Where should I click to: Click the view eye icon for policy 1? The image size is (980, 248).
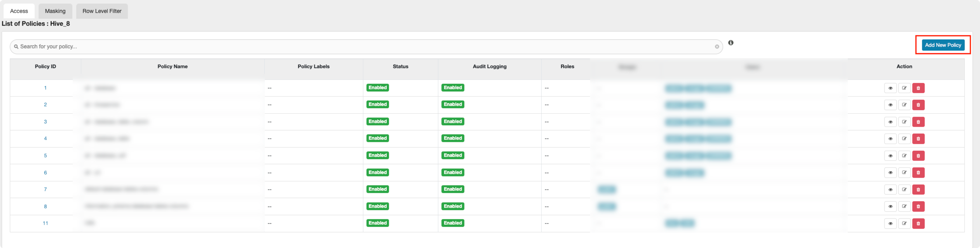(x=890, y=88)
